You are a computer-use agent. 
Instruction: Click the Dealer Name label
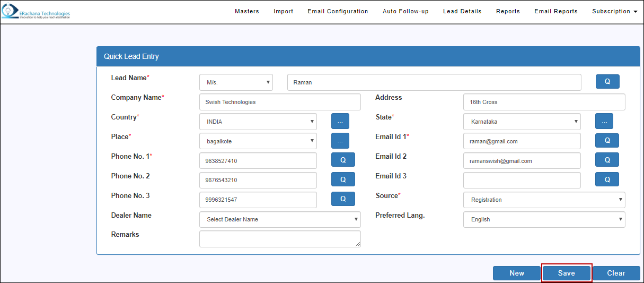pos(131,216)
